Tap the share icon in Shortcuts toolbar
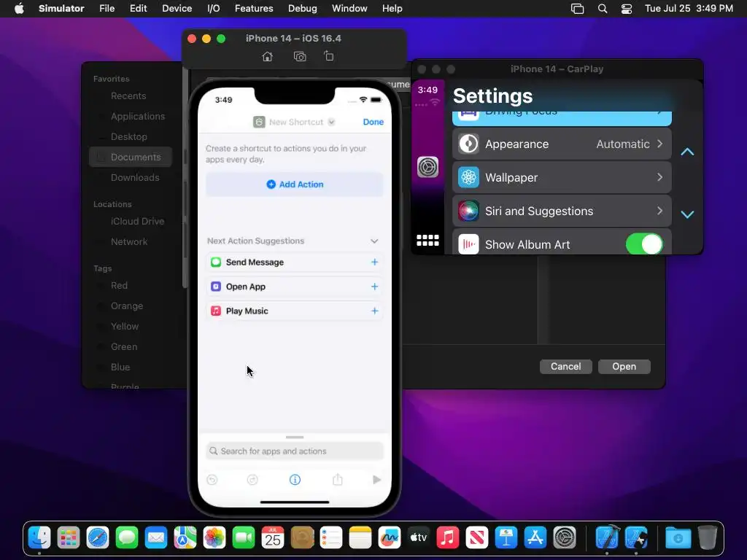Viewport: 747px width, 560px height. (337, 479)
